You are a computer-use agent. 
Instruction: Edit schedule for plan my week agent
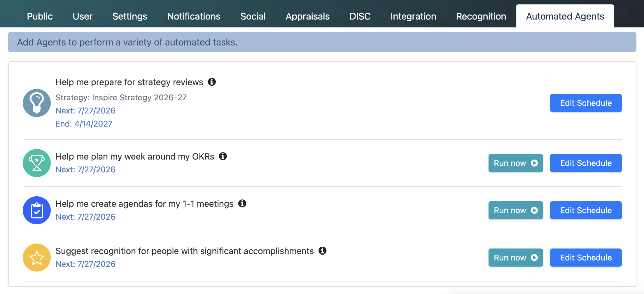coord(586,163)
